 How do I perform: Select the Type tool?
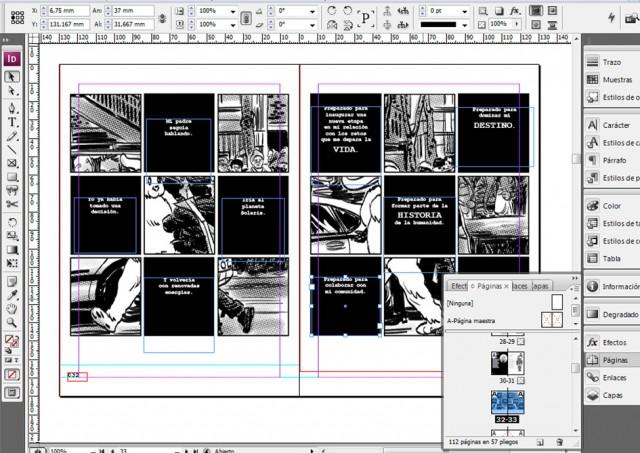12,121
